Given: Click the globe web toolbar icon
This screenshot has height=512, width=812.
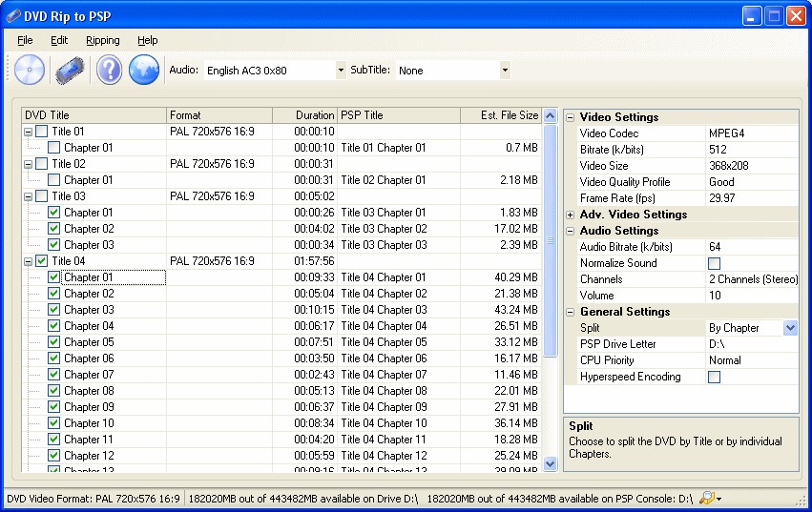Looking at the screenshot, I should coord(144,70).
